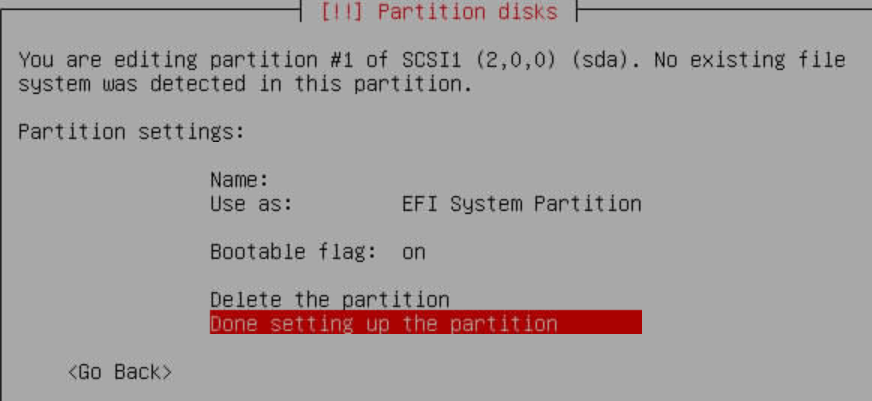Click 'system was detected in this partition' line
Screen dimensions: 872x401
pos(245,84)
